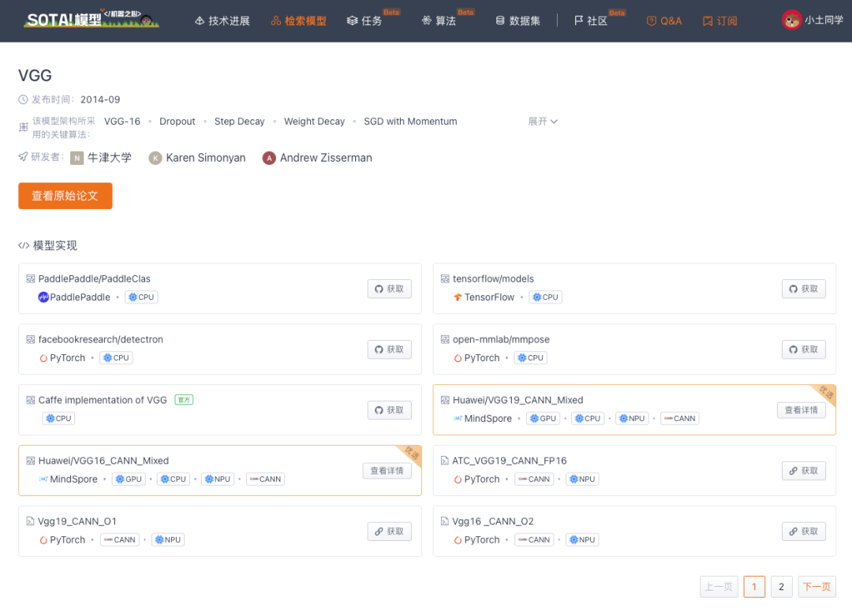Go to next page 下一页
This screenshot has width=852, height=616.
point(816,587)
